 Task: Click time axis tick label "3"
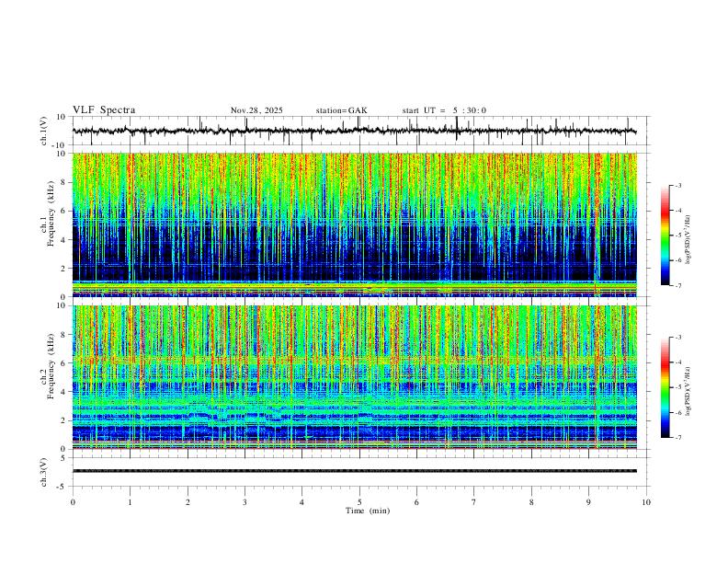(x=245, y=502)
